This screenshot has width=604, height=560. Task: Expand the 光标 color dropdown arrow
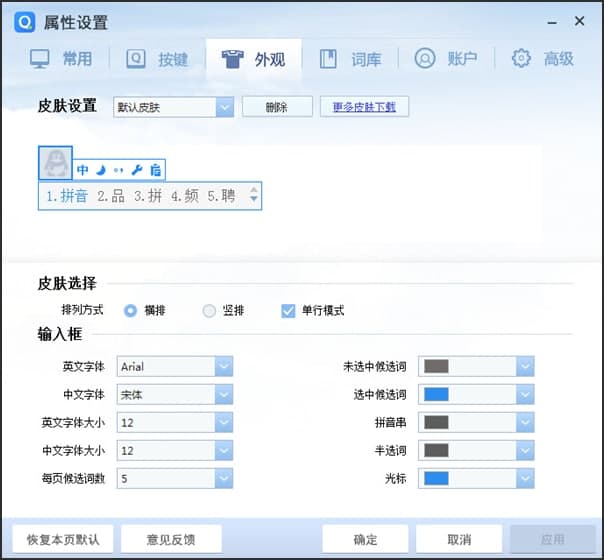coord(525,479)
